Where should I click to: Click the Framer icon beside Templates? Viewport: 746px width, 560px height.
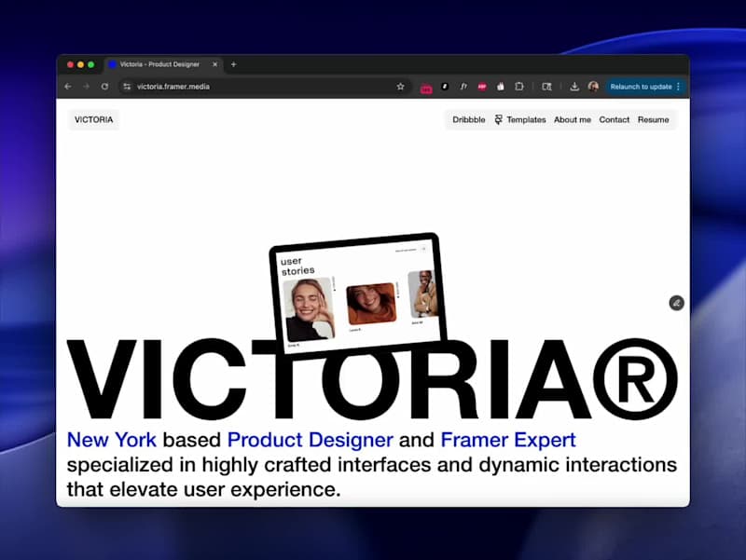[498, 120]
